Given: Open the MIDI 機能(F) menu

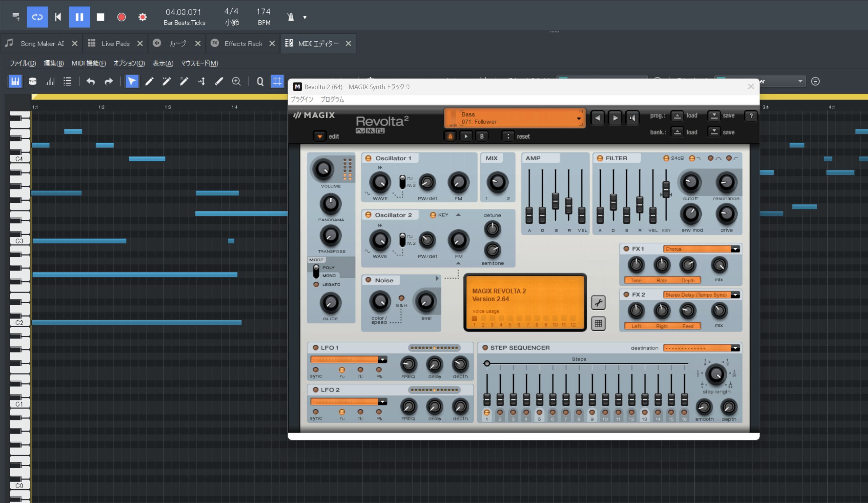Looking at the screenshot, I should pyautogui.click(x=89, y=63).
